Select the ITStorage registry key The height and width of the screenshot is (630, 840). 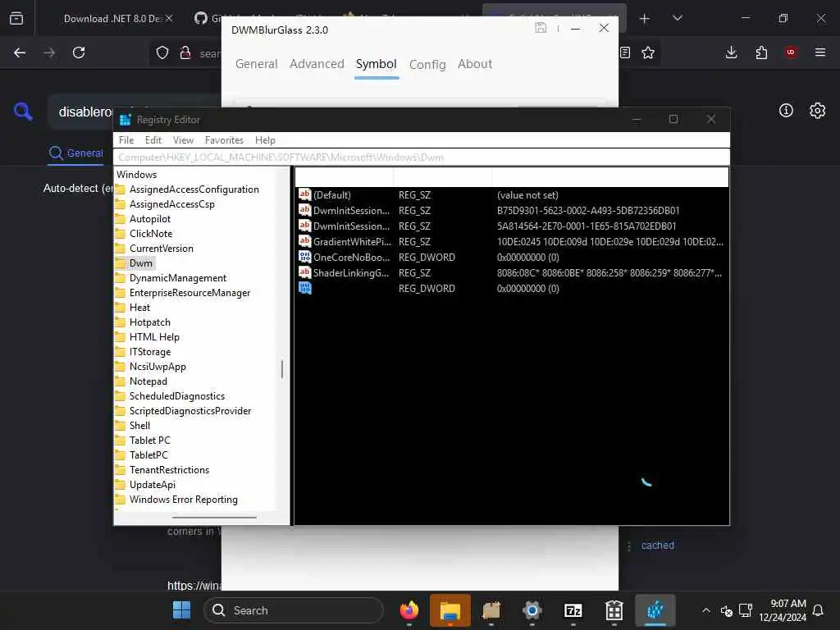click(150, 352)
